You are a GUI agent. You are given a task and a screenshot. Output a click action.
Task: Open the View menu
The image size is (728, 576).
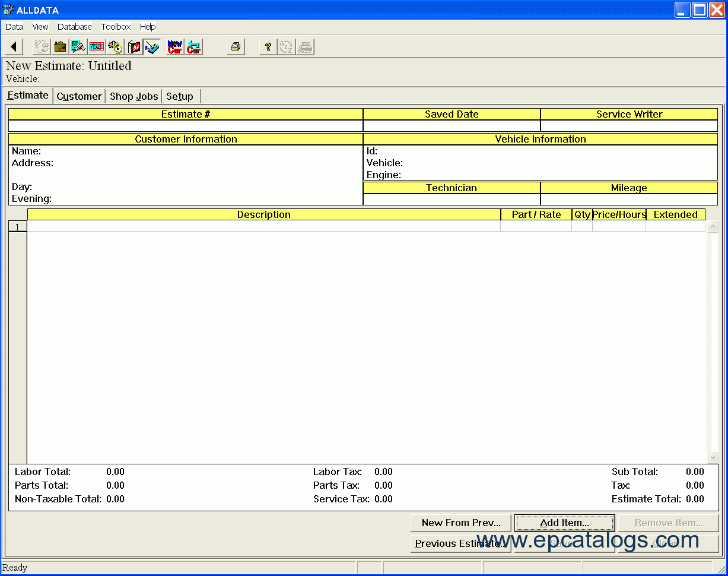pos(40,27)
